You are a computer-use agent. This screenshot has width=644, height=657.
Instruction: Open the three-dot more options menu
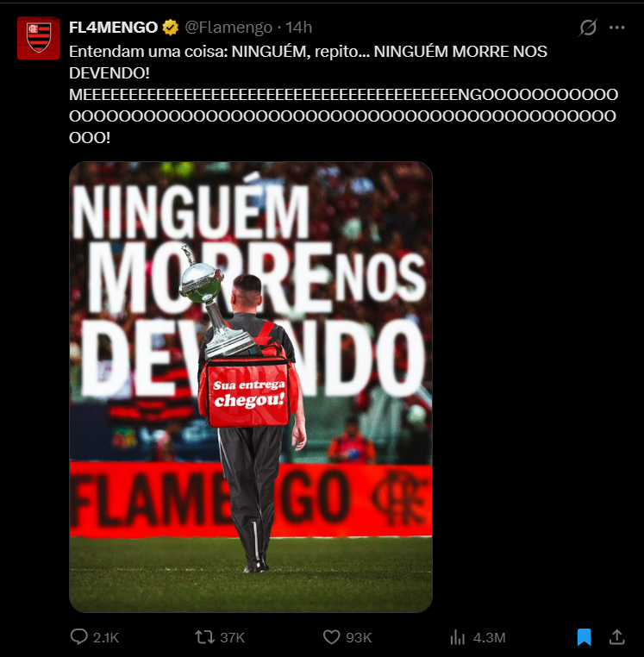pyautogui.click(x=616, y=28)
